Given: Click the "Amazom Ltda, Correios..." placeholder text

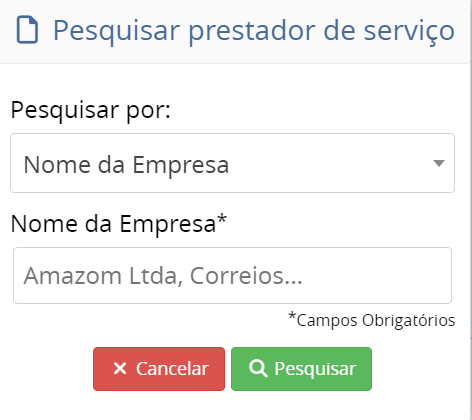Looking at the screenshot, I should (x=163, y=276).
